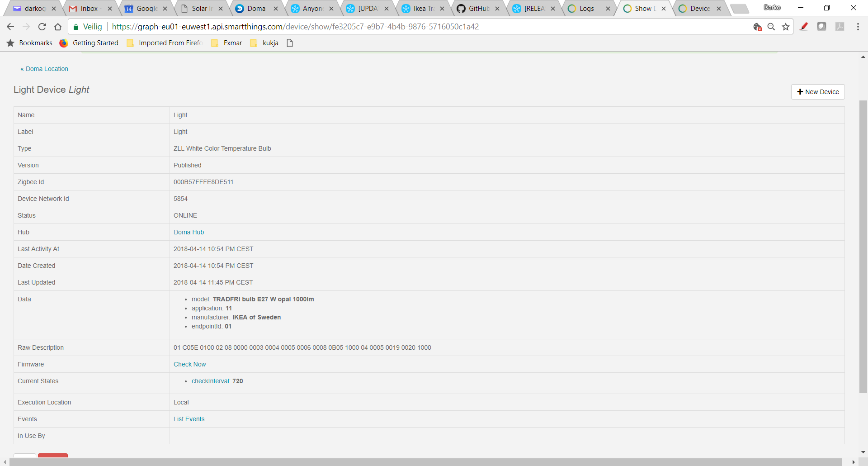
Task: Close the Inbox tab
Action: pos(110,9)
